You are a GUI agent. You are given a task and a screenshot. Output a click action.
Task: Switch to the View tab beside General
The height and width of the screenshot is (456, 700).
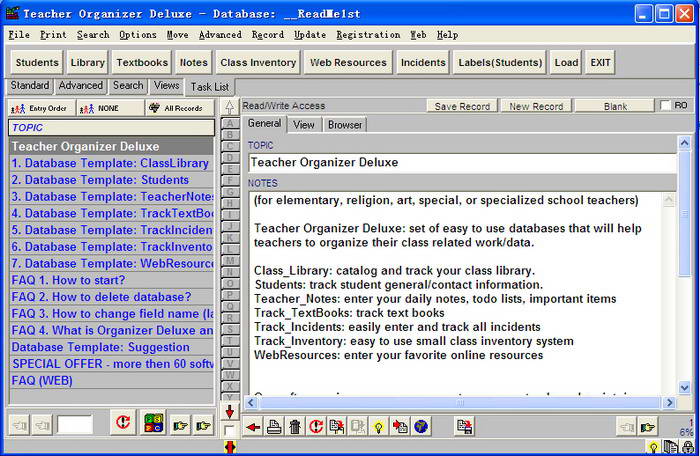pos(304,125)
